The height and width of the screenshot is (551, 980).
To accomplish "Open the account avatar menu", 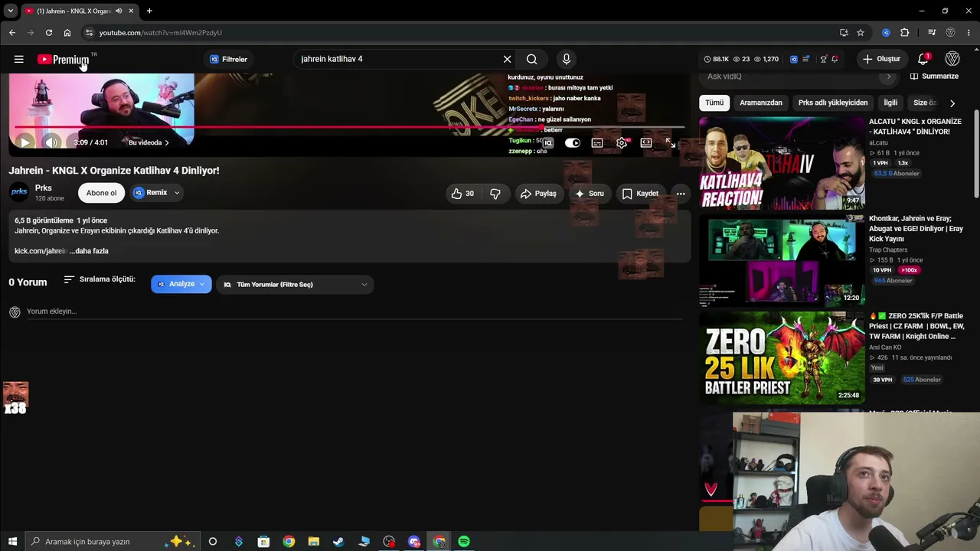I will pyautogui.click(x=952, y=59).
